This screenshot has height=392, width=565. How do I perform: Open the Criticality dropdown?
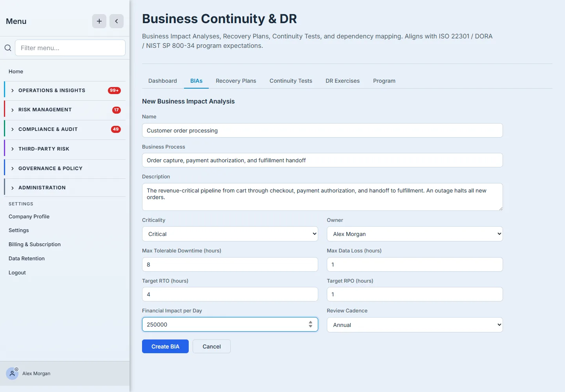coord(230,234)
